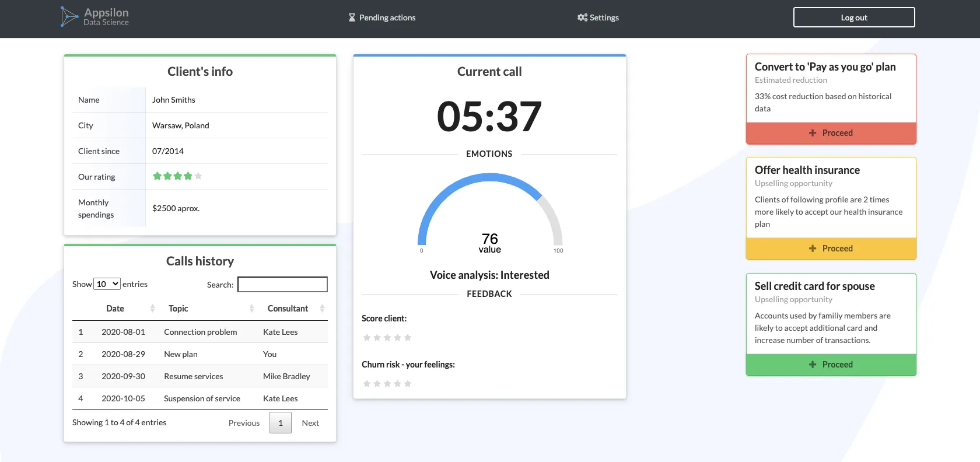980x462 pixels.
Task: Set Score client to one star
Action: point(367,338)
